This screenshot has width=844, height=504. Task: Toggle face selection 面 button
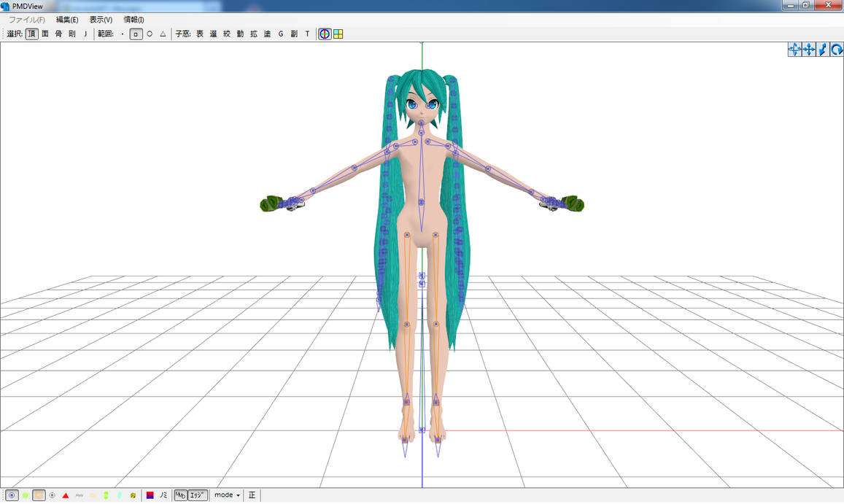coord(45,34)
